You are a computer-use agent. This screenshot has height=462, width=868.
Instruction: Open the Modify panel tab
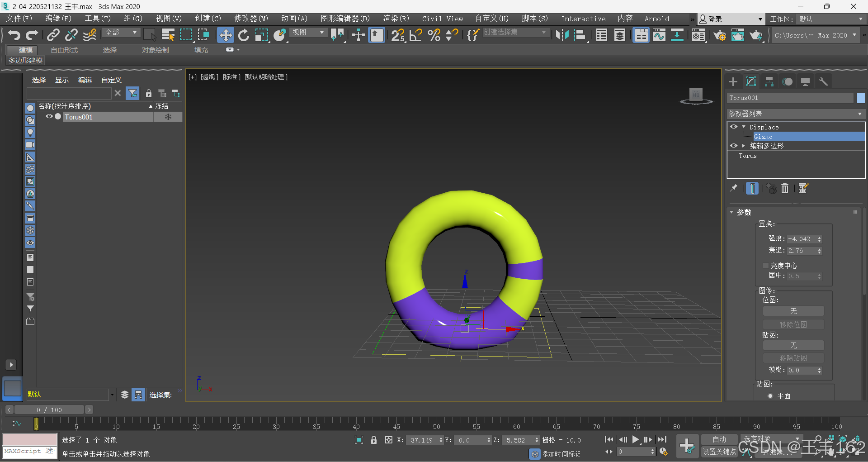click(751, 81)
